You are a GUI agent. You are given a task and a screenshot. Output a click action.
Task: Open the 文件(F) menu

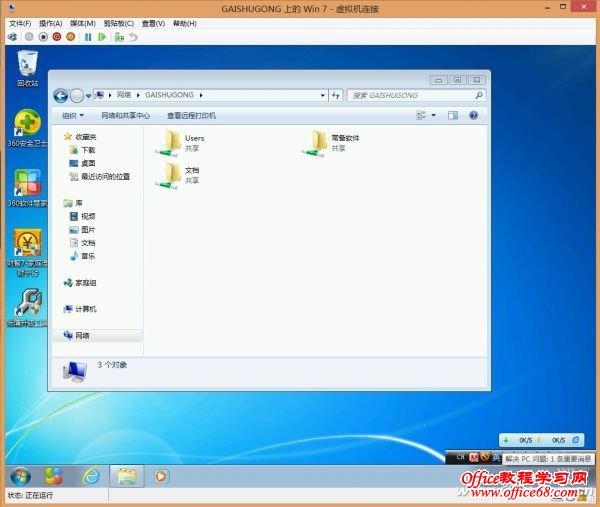20,24
